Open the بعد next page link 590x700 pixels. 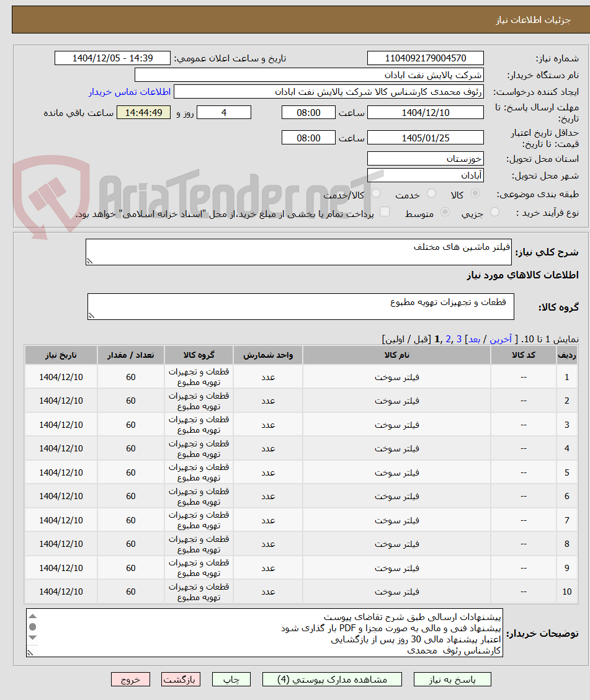474,339
